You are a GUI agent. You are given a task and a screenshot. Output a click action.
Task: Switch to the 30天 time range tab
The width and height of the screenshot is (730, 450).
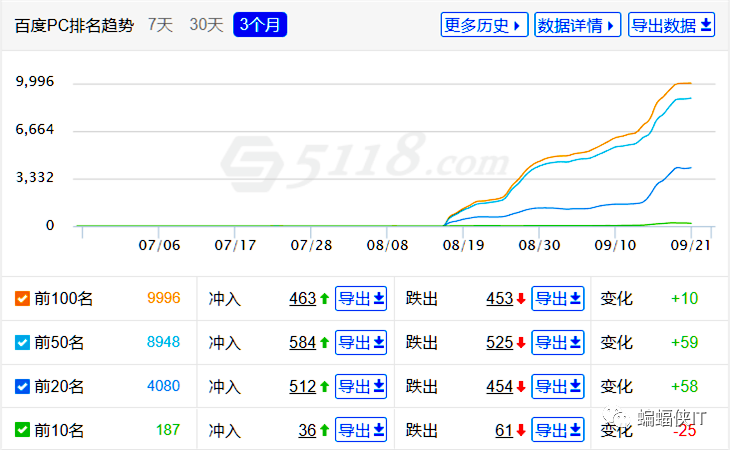206,25
